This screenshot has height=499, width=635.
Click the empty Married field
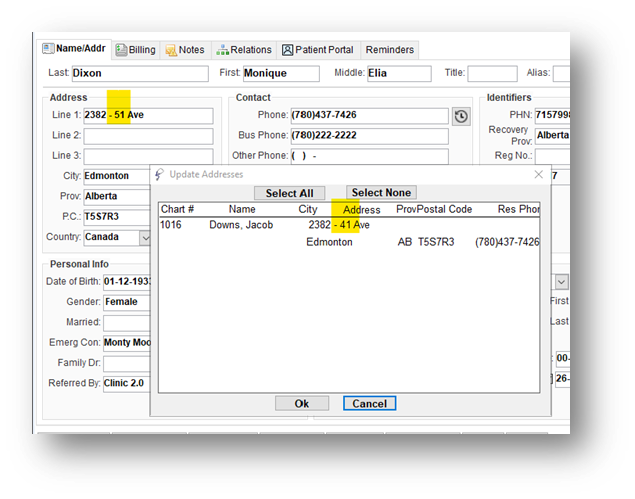coord(126,323)
